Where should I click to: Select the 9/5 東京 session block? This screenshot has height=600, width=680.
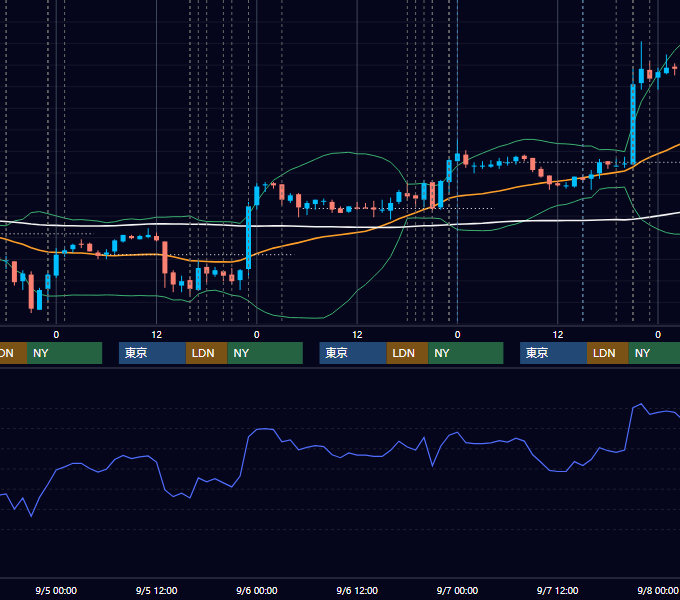[x=152, y=353]
